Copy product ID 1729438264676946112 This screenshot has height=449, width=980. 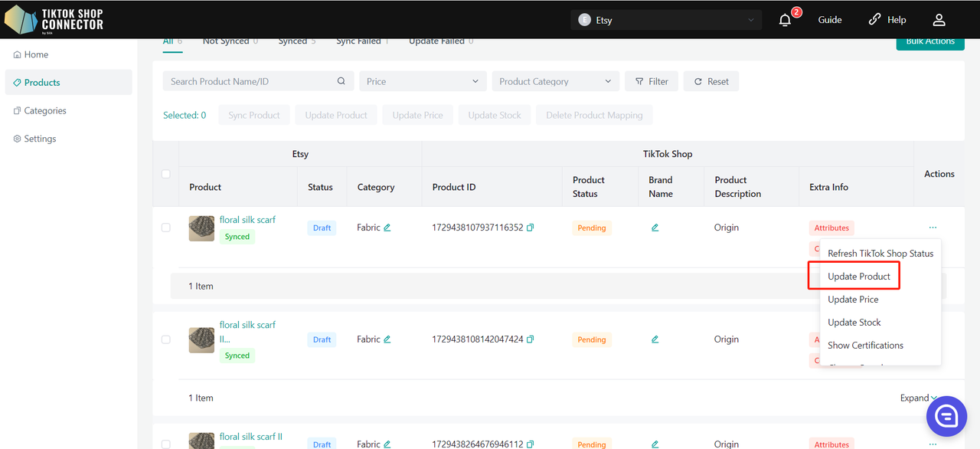531,444
